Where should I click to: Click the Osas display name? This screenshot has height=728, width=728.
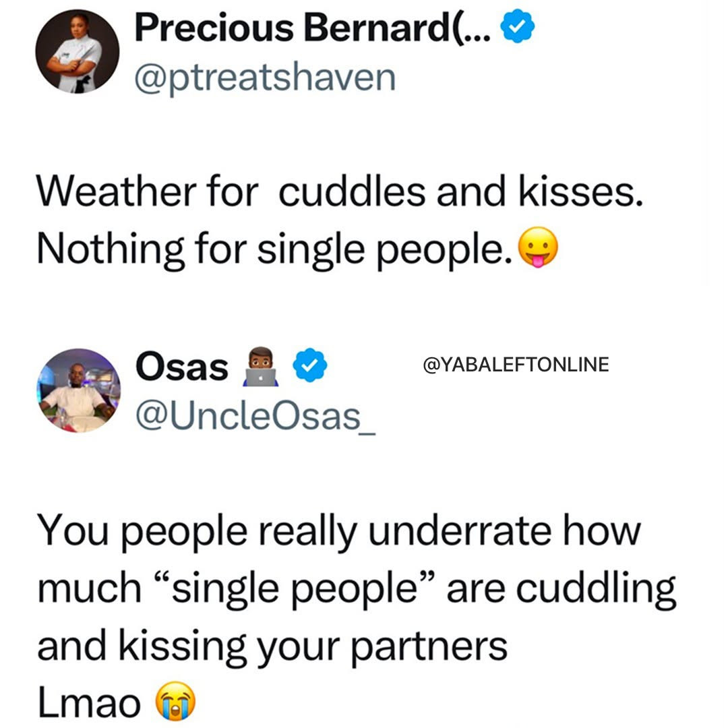(x=181, y=367)
